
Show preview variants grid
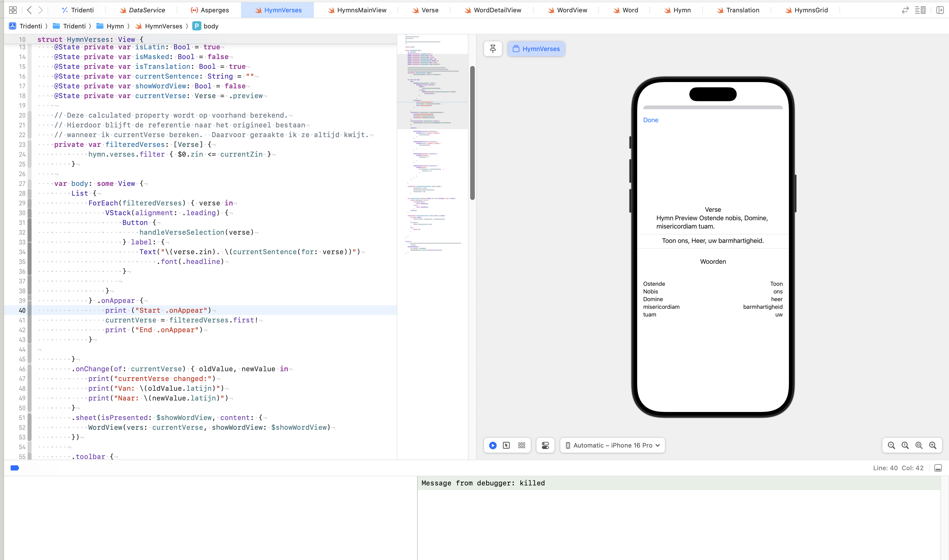coord(522,445)
